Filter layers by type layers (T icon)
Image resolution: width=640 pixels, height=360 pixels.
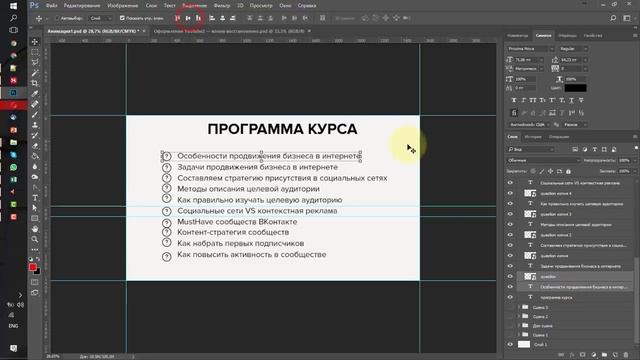point(594,149)
